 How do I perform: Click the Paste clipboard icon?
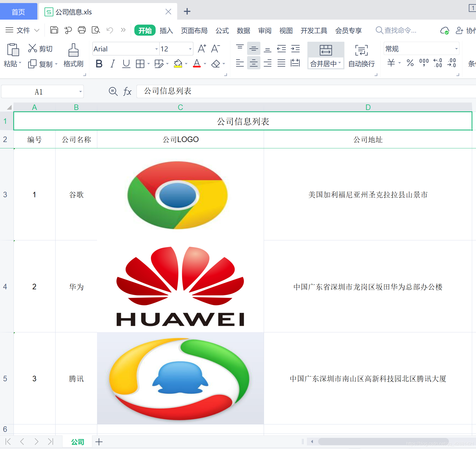pyautogui.click(x=13, y=50)
